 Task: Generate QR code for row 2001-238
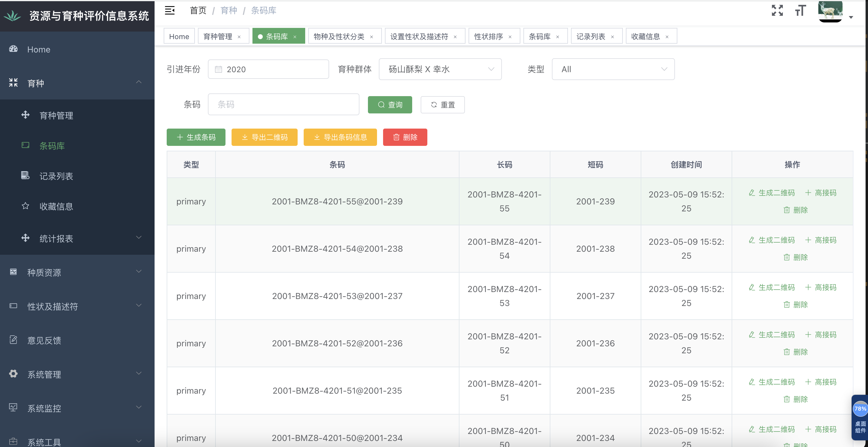click(772, 240)
